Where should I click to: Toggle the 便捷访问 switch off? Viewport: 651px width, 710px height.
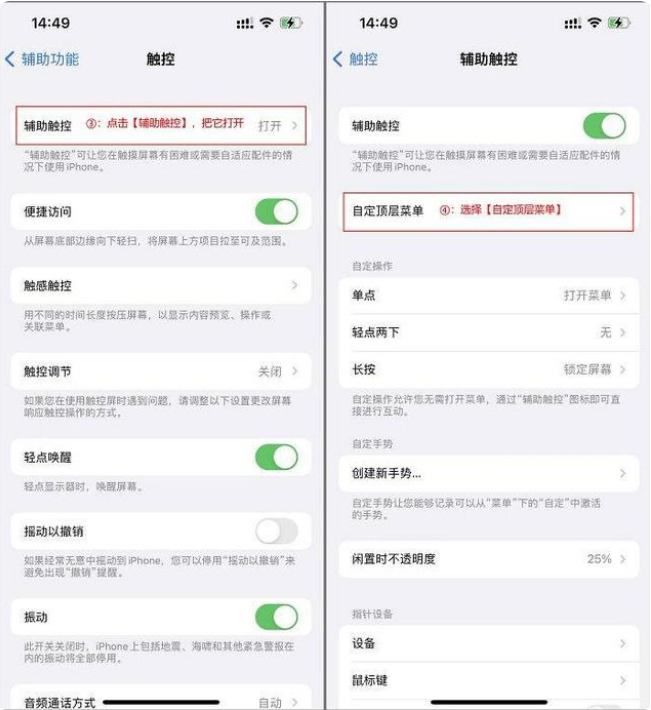coord(277,211)
